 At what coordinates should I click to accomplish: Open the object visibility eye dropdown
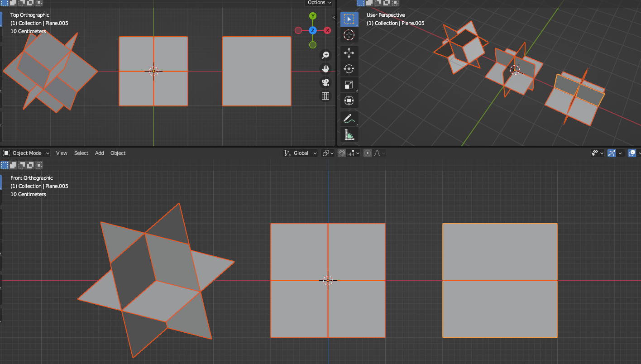(x=598, y=153)
